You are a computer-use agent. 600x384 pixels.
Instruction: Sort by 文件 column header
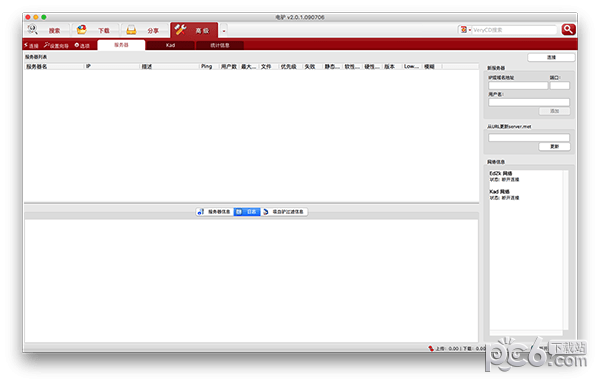(269, 67)
